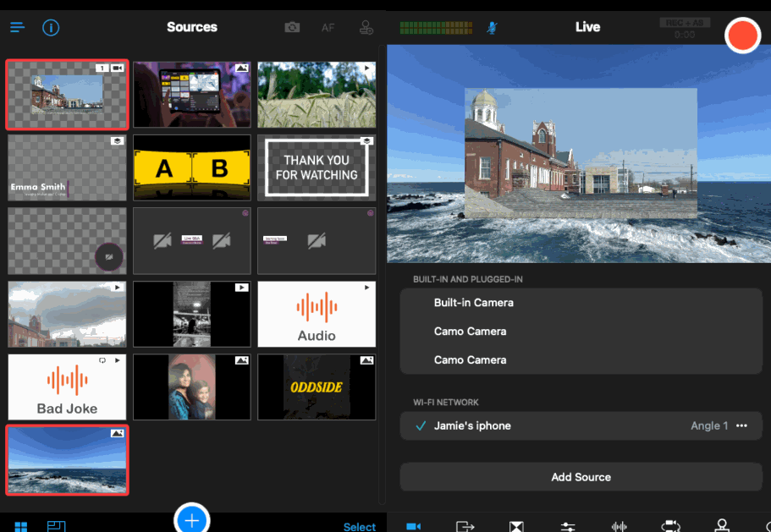Click the layers icon on Emma Smith source
This screenshot has height=532, width=771.
pyautogui.click(x=117, y=141)
